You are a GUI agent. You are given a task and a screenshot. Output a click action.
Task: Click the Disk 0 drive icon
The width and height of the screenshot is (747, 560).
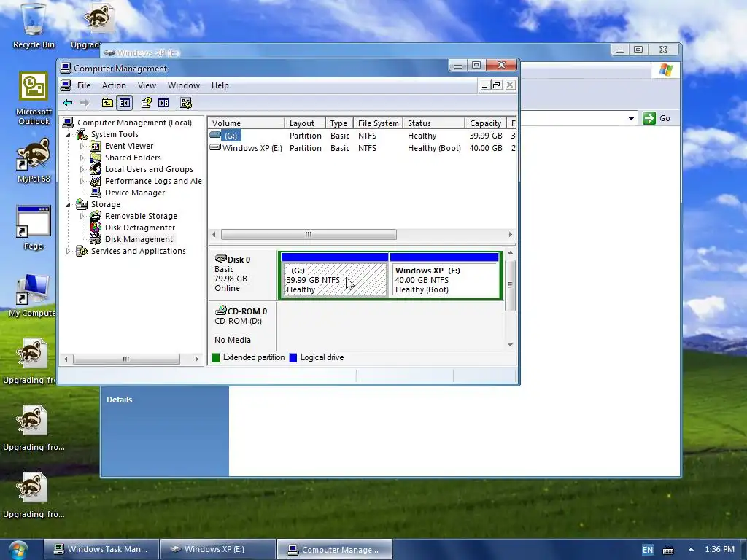(220, 259)
